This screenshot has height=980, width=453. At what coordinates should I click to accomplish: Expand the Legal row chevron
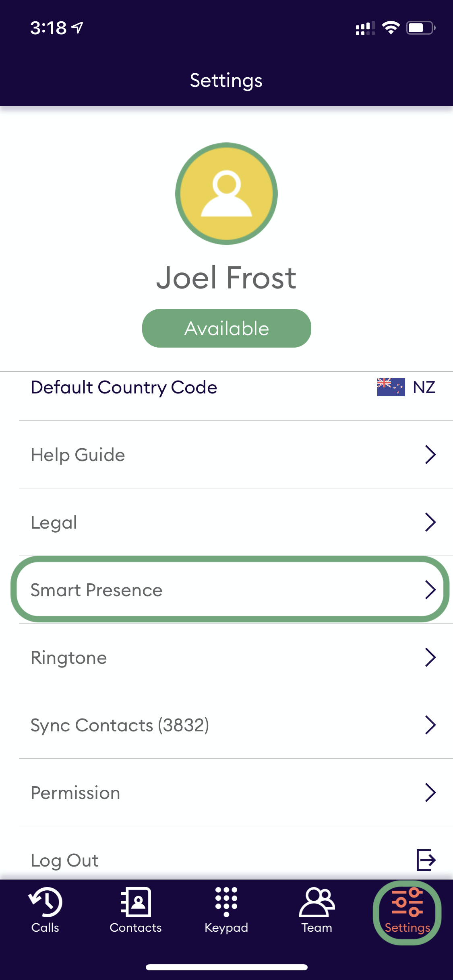(430, 522)
